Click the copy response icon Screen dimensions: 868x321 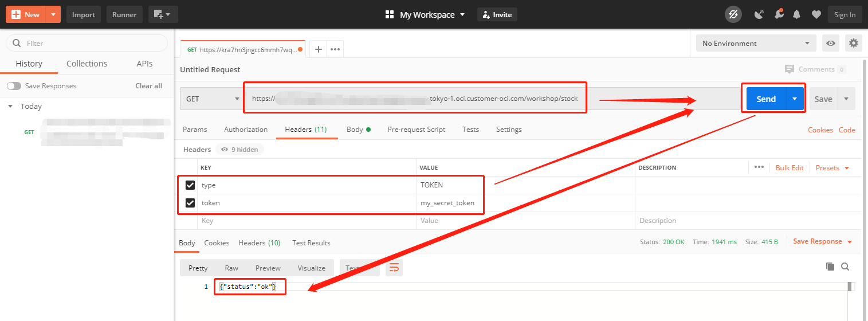pos(830,267)
